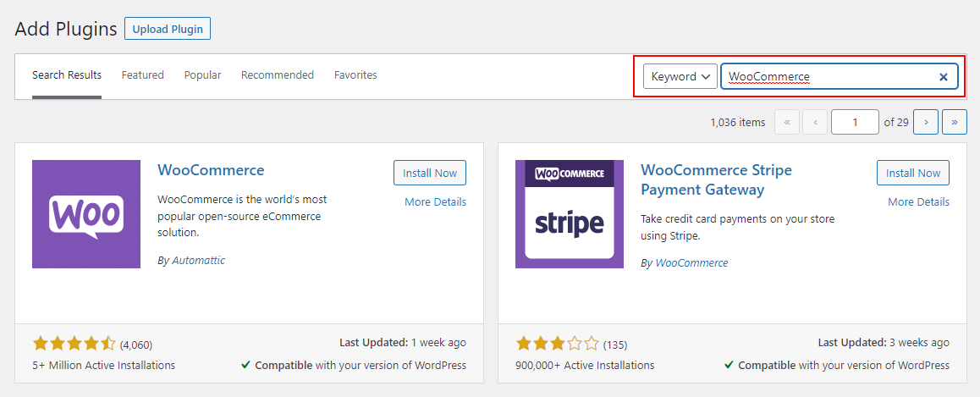Viewport: 980px width, 397px height.
Task: Open the Keyword search type dropdown
Action: click(x=680, y=76)
